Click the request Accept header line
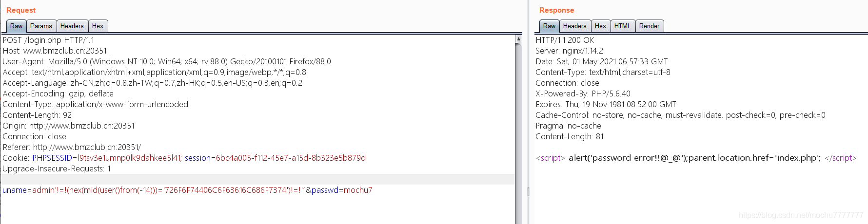This screenshot has height=224, width=868. pyautogui.click(x=154, y=72)
